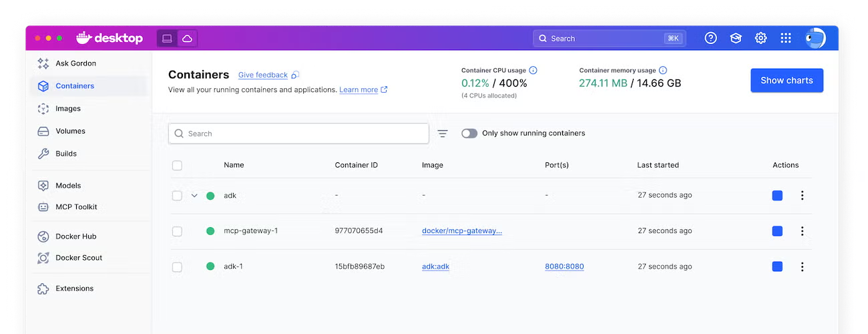Stop the mcp-gateway-1 container
The image size is (868, 334).
tap(777, 231)
